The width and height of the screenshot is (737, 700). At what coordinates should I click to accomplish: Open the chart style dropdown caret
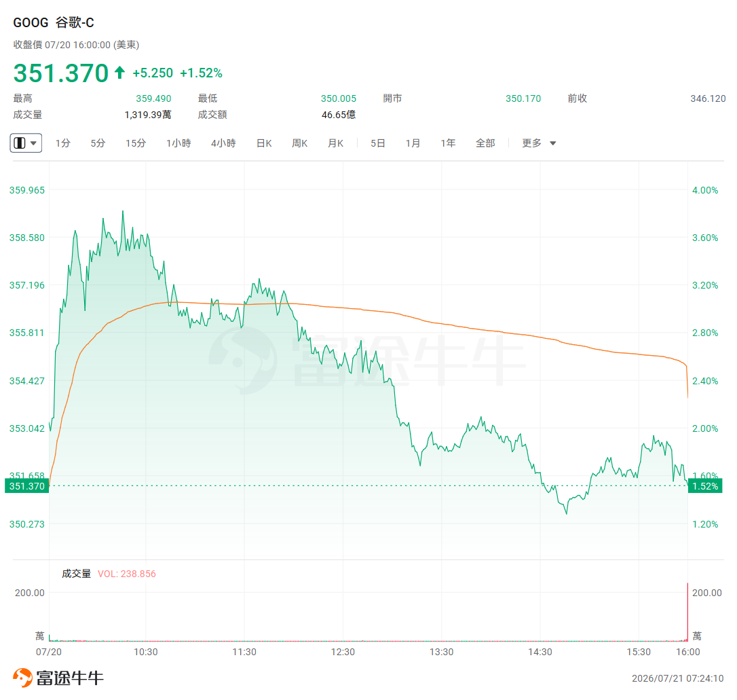point(33,143)
